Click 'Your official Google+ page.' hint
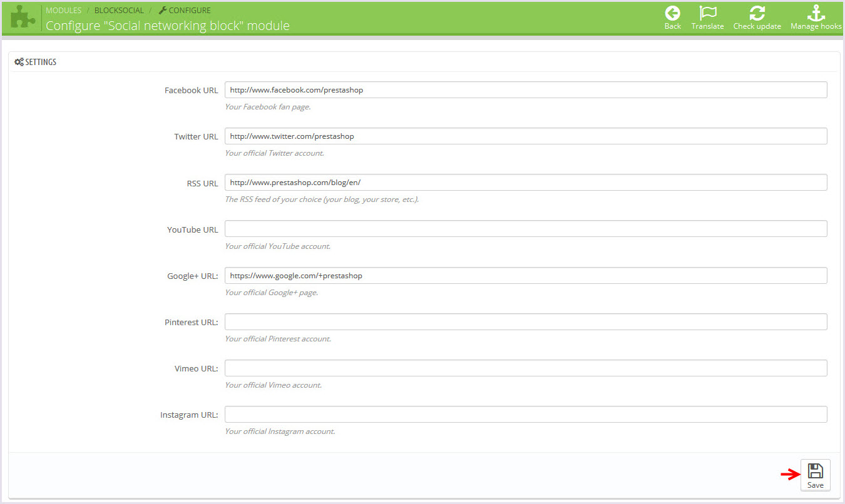Viewport: 845px width, 504px height. (271, 292)
